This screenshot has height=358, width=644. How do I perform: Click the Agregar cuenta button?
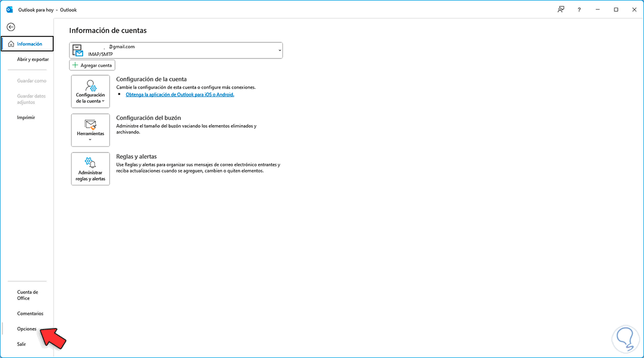pos(92,65)
